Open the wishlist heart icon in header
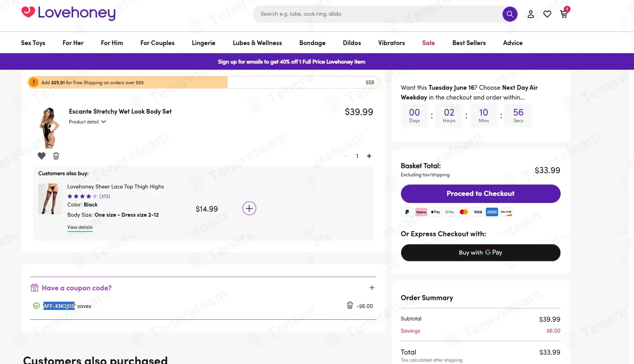Image resolution: width=634 pixels, height=364 pixels. coord(547,14)
